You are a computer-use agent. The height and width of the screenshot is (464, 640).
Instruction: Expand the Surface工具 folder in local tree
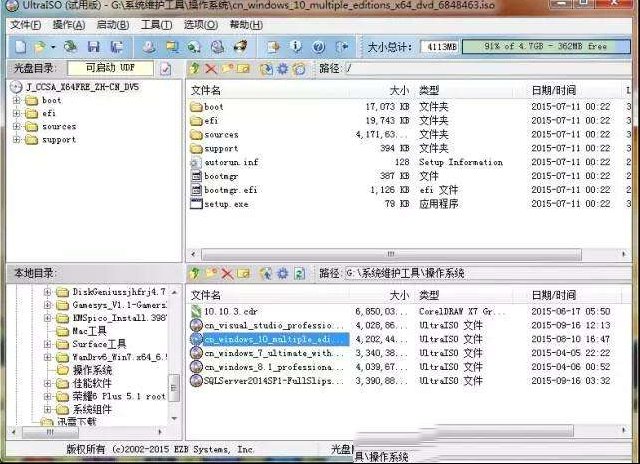tap(47, 344)
